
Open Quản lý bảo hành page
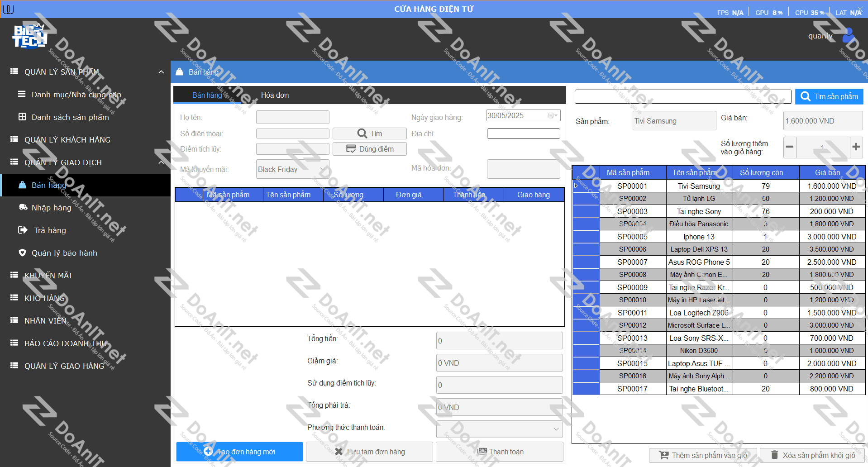click(x=64, y=253)
